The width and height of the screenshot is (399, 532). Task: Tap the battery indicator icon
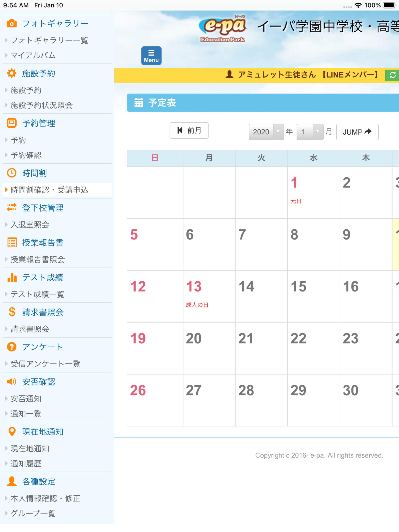point(389,5)
